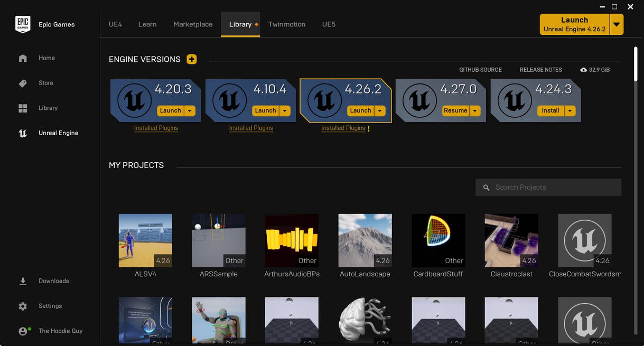Viewport: 644px width, 346px height.
Task: Open the 4.27.0 Resume dropdown arrow
Action: coord(475,111)
